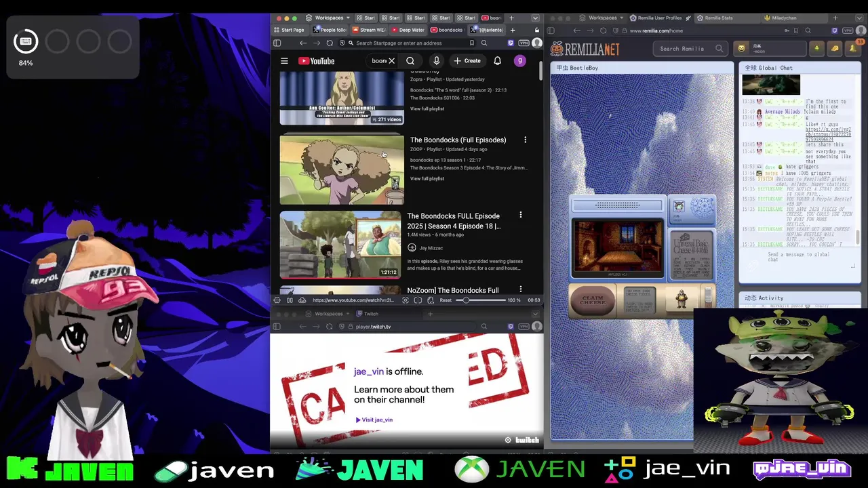Click the YouTube logo
Screen dimensions: 868x488
coord(316,61)
